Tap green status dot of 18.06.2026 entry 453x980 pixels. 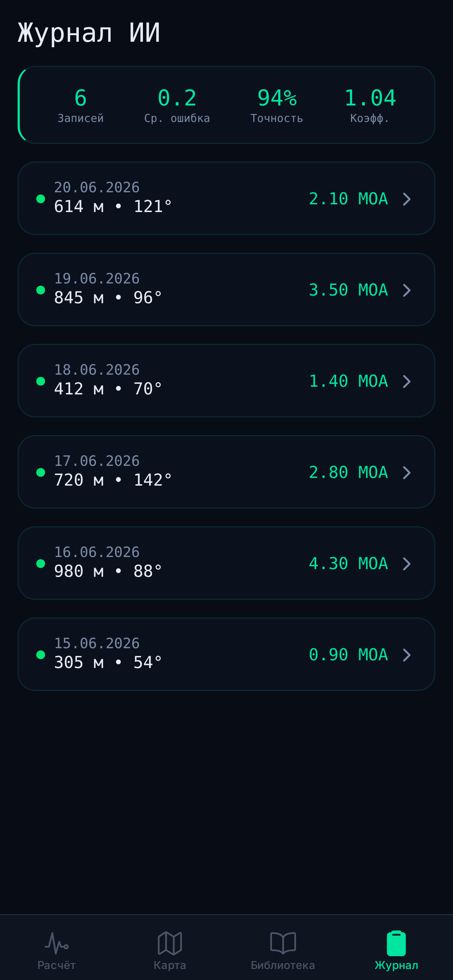click(x=41, y=381)
